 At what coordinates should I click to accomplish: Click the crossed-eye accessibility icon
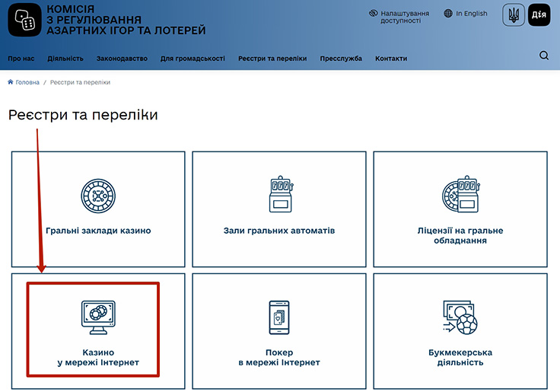point(374,14)
